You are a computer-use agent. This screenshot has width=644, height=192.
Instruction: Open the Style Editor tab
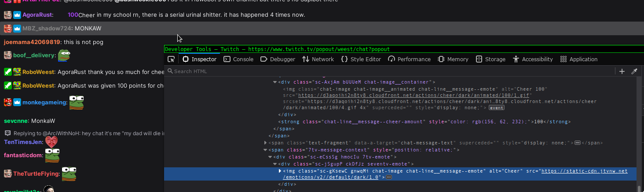[x=361, y=59]
